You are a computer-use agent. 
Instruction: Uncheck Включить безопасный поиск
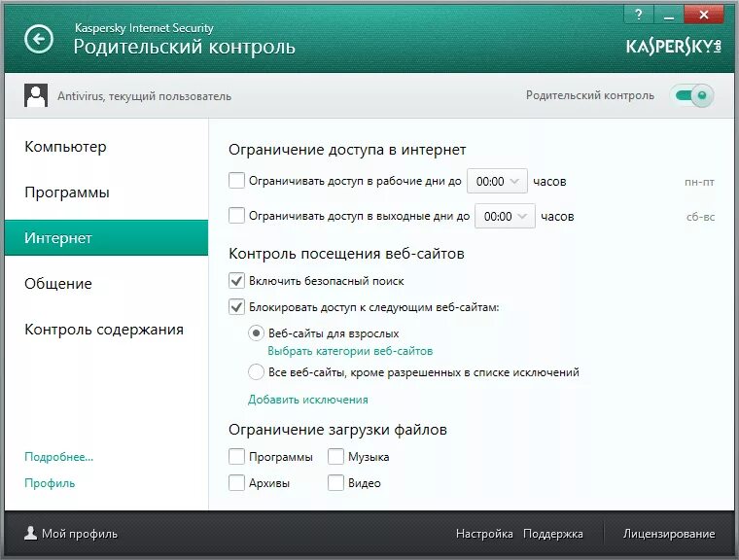click(236, 280)
